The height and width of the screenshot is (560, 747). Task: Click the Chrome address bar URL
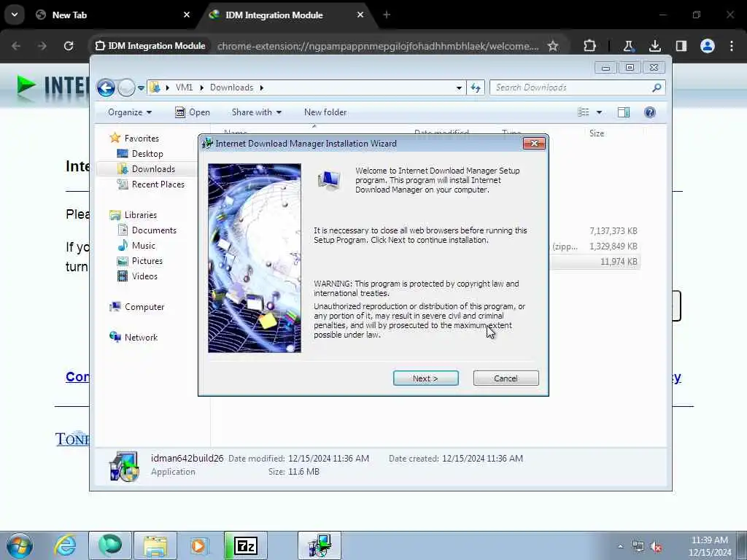click(378, 46)
